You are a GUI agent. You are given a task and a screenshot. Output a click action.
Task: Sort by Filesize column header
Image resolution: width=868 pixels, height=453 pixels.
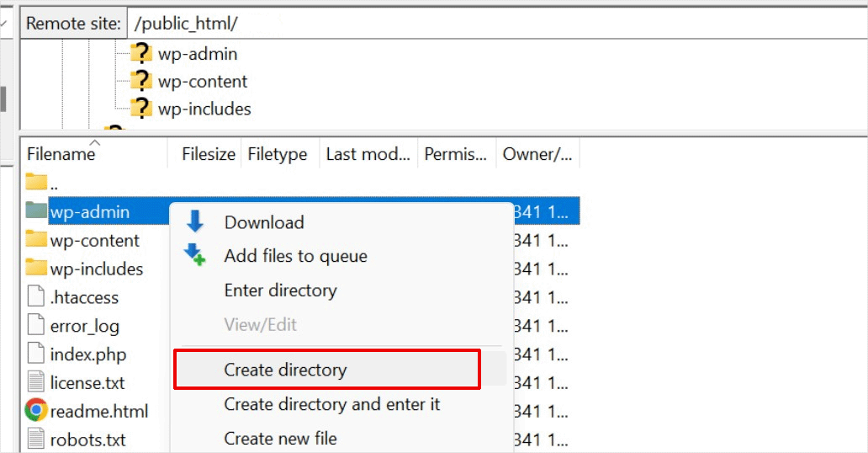(207, 154)
